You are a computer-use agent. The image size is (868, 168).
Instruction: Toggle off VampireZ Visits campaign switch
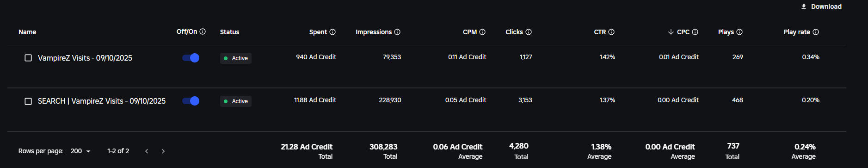[191, 58]
